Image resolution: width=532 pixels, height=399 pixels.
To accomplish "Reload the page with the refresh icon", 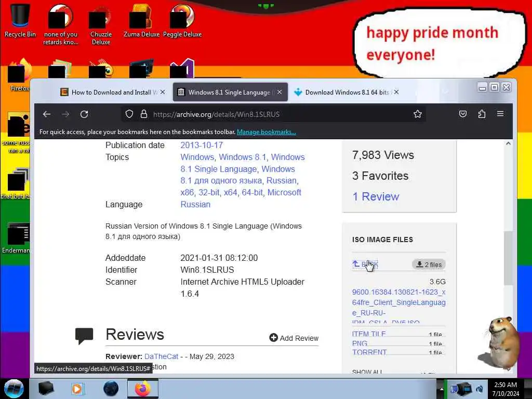I will click(x=84, y=114).
